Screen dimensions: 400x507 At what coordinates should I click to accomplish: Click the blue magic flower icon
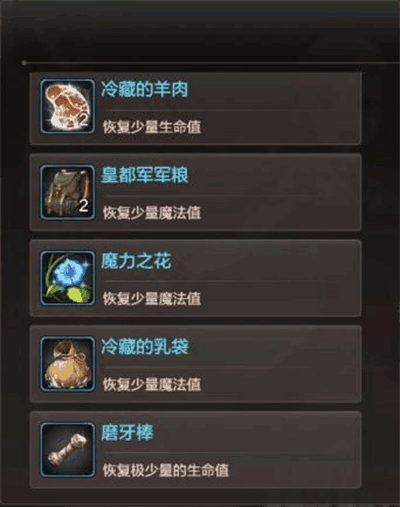(x=68, y=278)
